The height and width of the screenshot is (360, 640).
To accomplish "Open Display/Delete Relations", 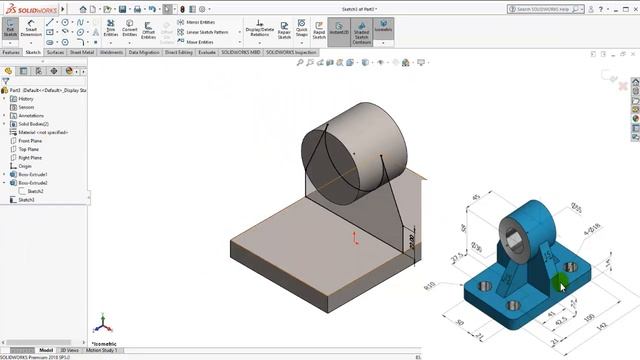I will coord(260,28).
